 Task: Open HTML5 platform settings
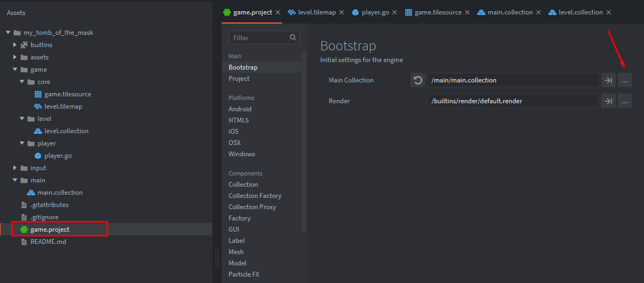(x=238, y=120)
